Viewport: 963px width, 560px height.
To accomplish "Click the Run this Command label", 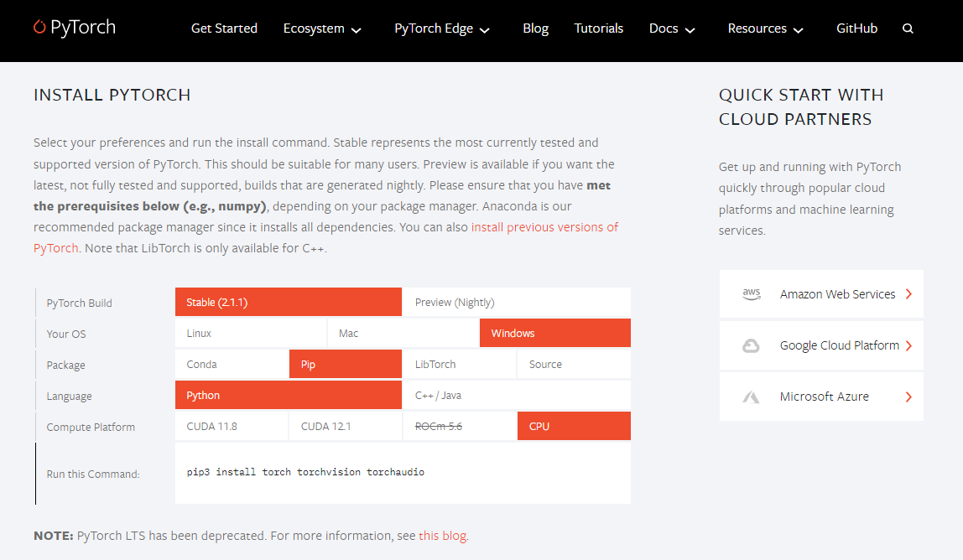I will pos(93,474).
